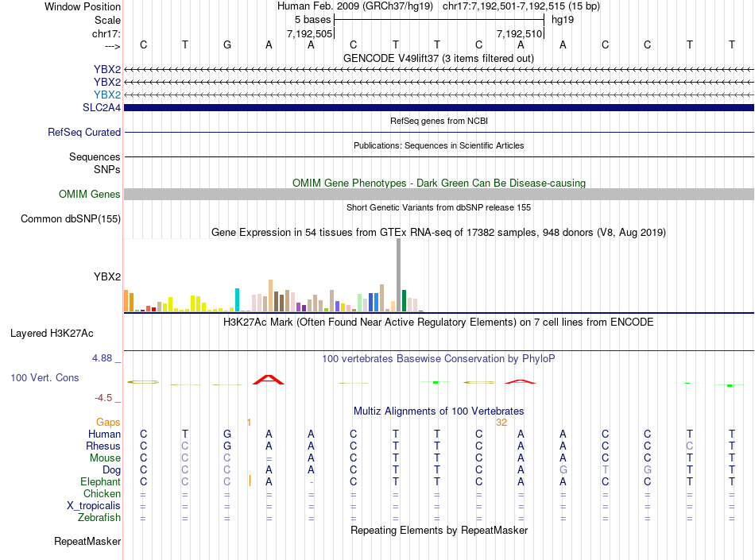Image resolution: width=755 pixels, height=560 pixels.
Task: Click the SLC2A4 gene label
Action: tap(102, 108)
